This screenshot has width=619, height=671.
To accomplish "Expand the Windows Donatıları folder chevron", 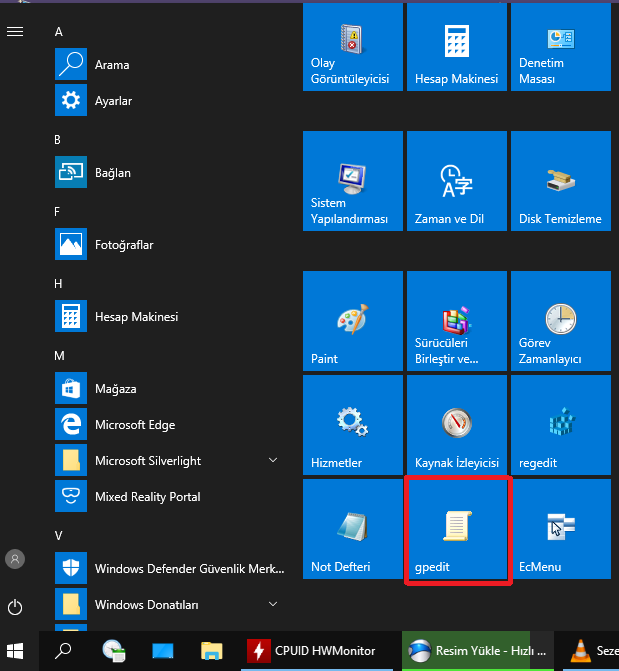I will click(x=273, y=604).
